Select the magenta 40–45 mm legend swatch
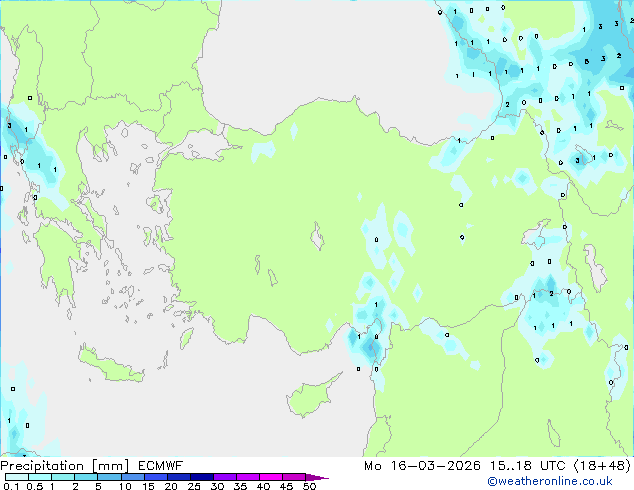Image resolution: width=634 pixels, height=490 pixels. click(x=271, y=477)
